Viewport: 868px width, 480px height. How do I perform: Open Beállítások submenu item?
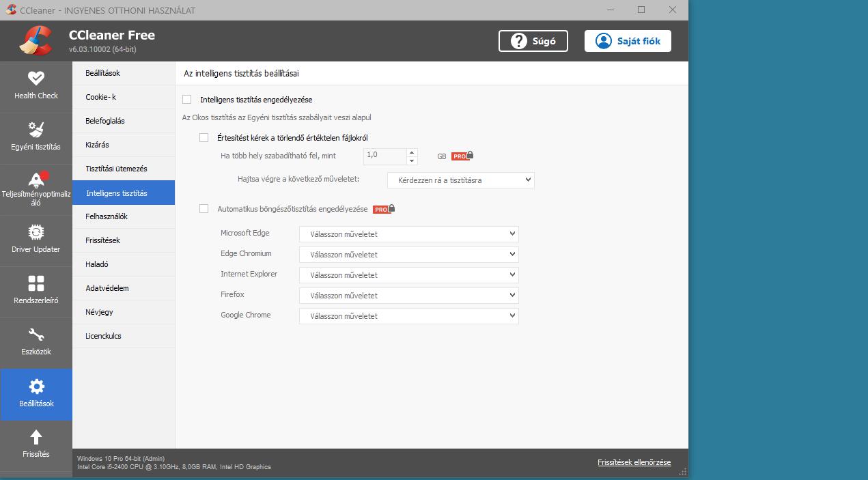pyautogui.click(x=124, y=73)
